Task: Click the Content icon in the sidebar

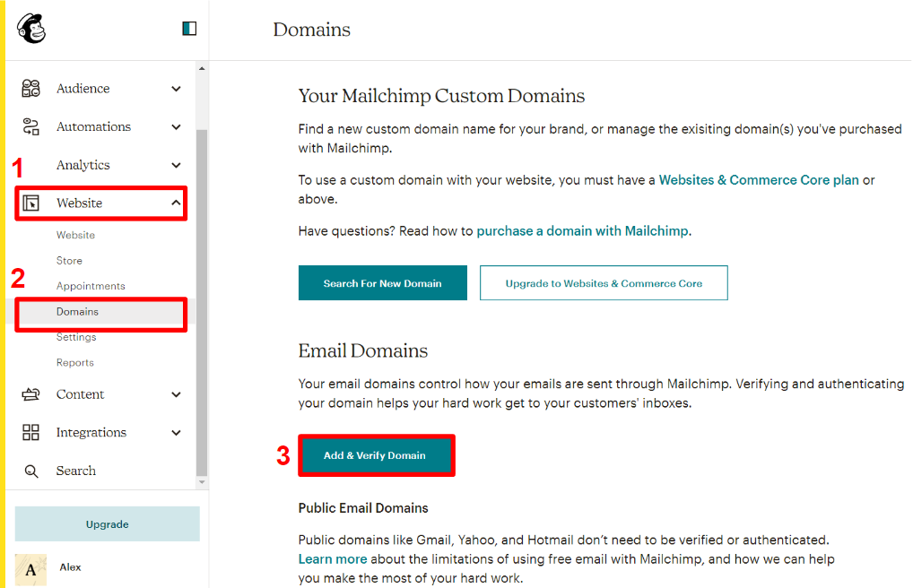Action: tap(30, 394)
